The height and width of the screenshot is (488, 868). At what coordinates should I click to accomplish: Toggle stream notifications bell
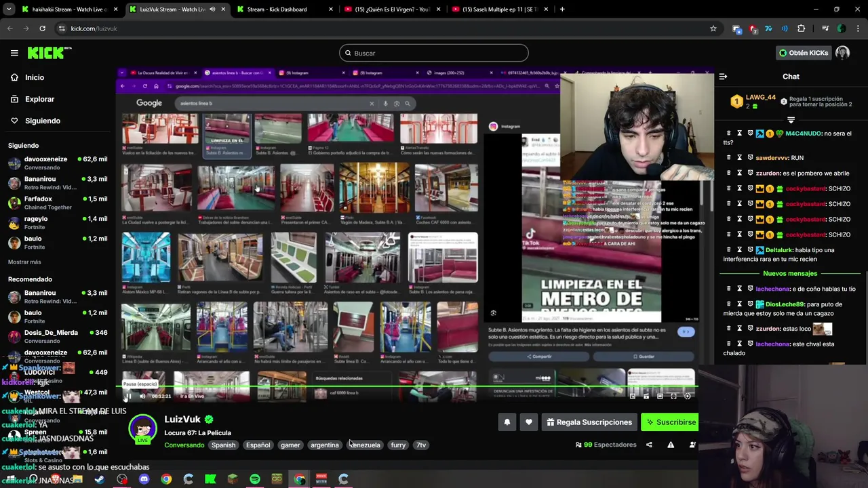click(x=507, y=422)
